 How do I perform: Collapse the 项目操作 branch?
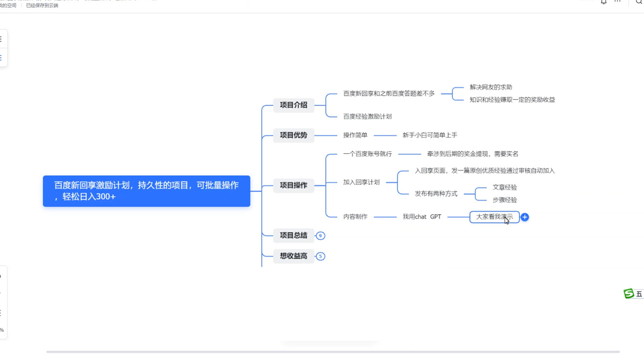click(x=293, y=185)
